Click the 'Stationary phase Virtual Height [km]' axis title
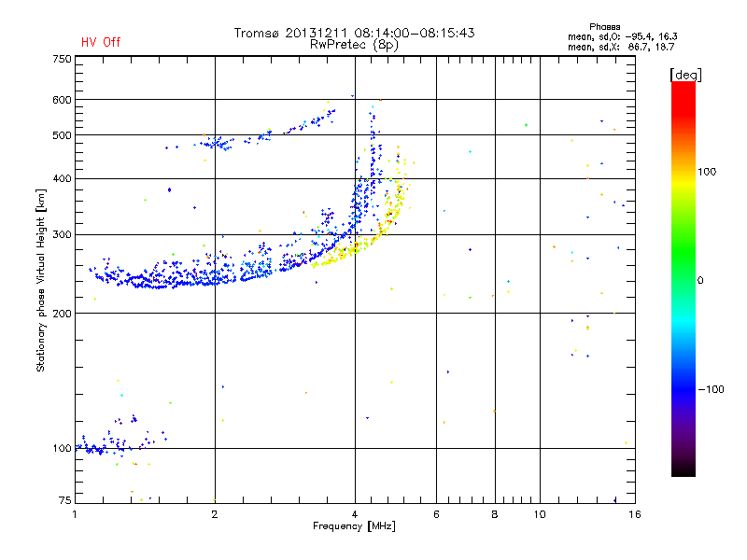 41,280
